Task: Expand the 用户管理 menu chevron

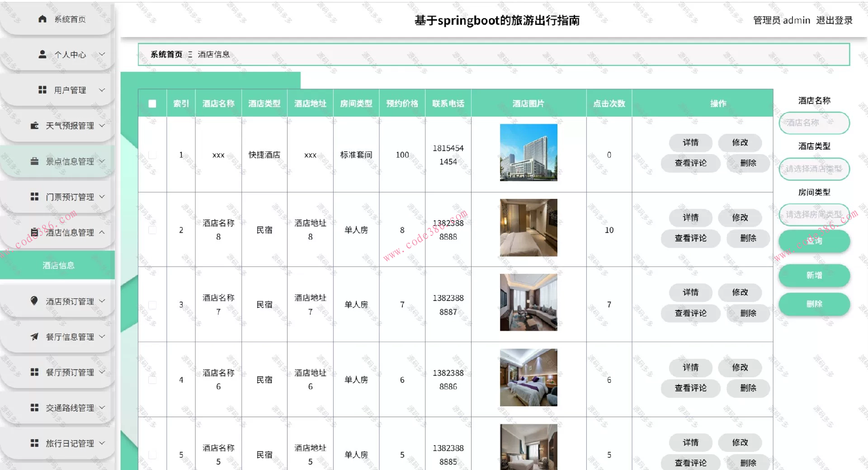Action: click(x=102, y=90)
